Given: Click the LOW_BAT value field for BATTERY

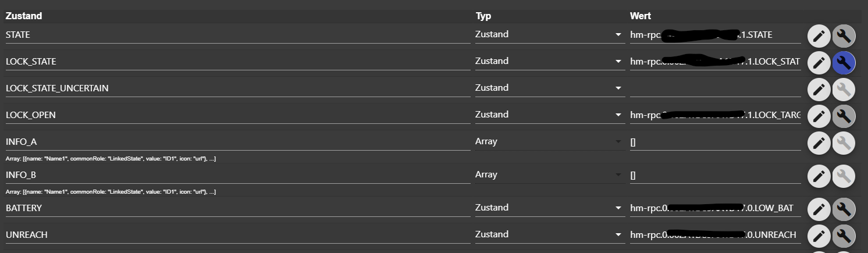Looking at the screenshot, I should click(715, 208).
